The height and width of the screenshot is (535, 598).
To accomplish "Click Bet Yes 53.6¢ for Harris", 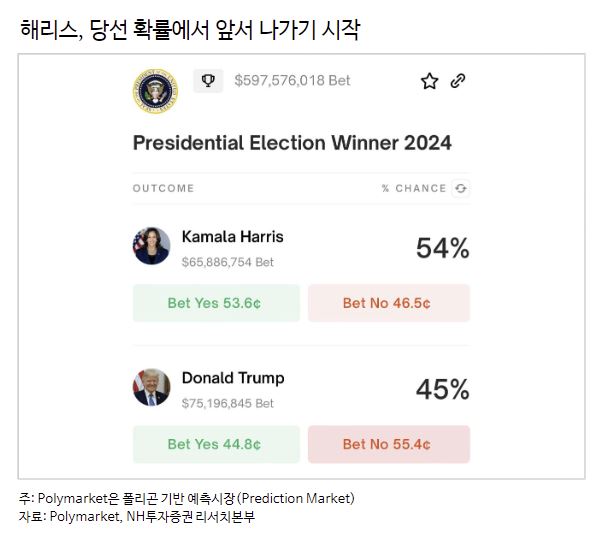I will (x=216, y=303).
